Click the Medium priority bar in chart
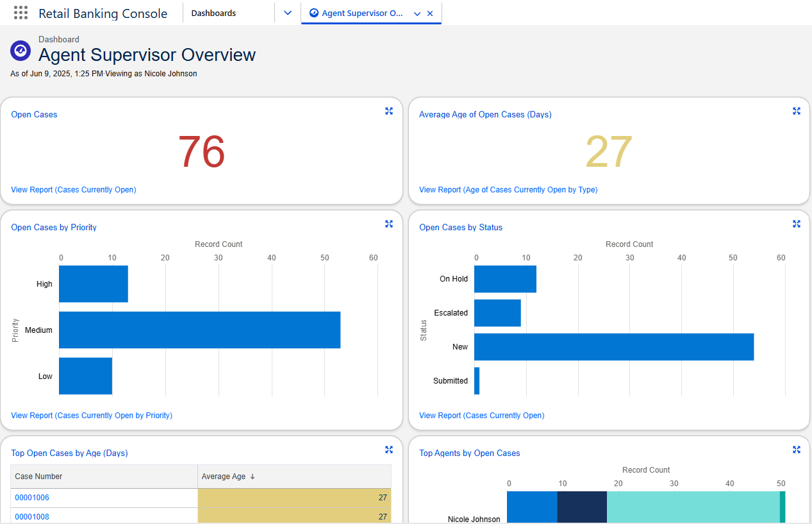The height and width of the screenshot is (524, 812). point(199,330)
